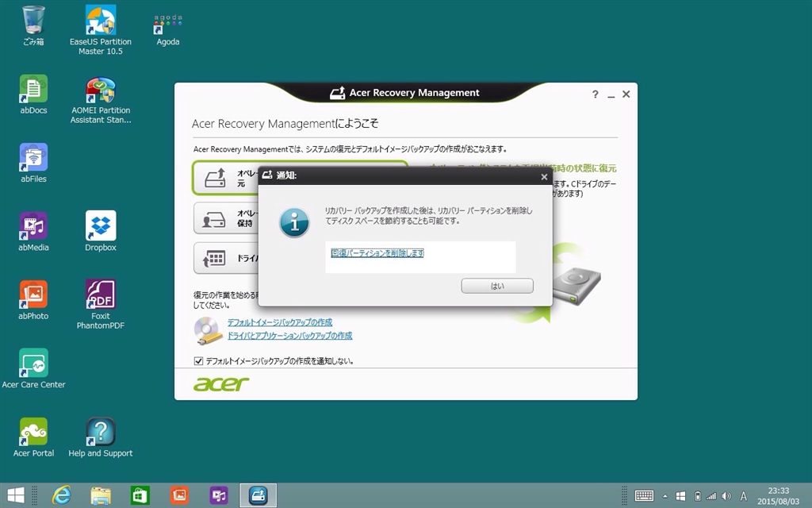Open the Agoda desktop shortcut

click(x=168, y=29)
